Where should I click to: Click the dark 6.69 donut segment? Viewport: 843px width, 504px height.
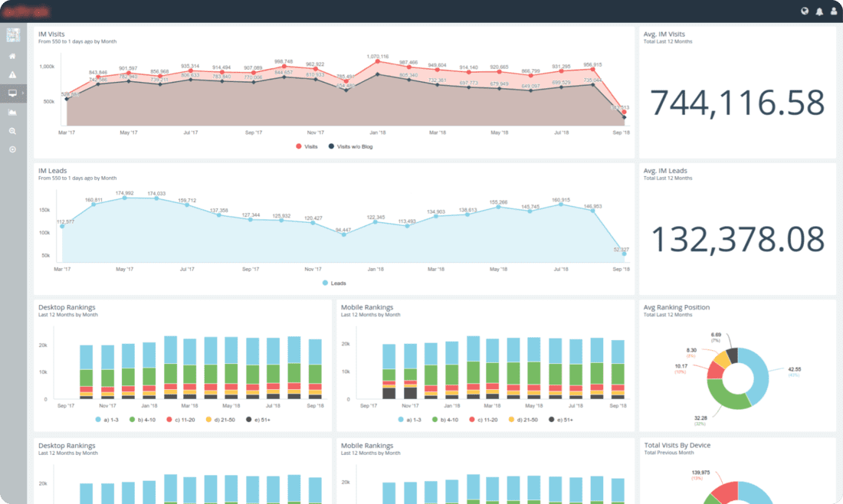point(732,354)
